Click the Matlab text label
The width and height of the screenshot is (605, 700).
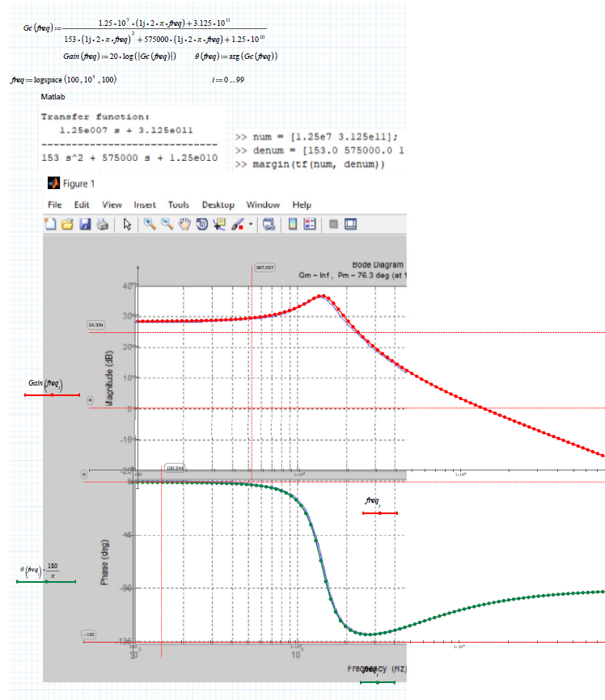tap(53, 97)
